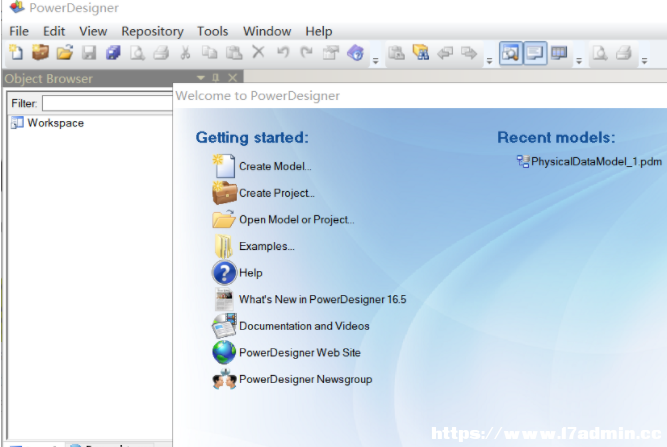Click the Copy toolbar icon
The width and height of the screenshot is (667, 447).
tap(209, 53)
